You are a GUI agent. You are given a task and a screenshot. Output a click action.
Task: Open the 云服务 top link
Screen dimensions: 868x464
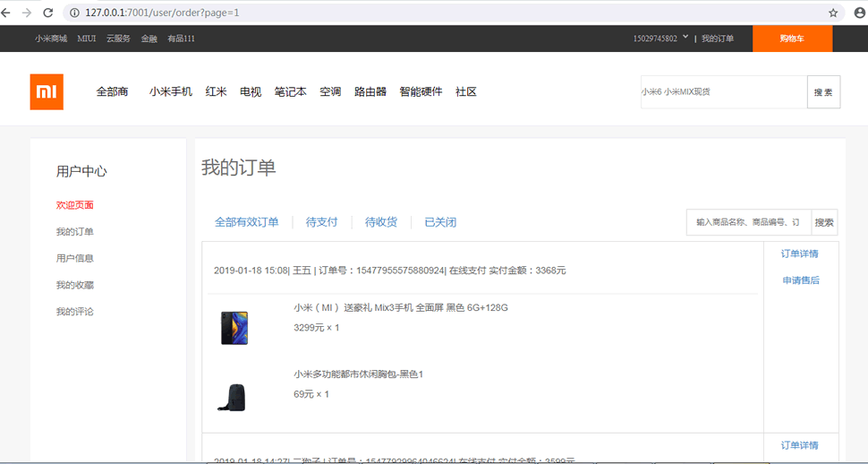(x=118, y=39)
